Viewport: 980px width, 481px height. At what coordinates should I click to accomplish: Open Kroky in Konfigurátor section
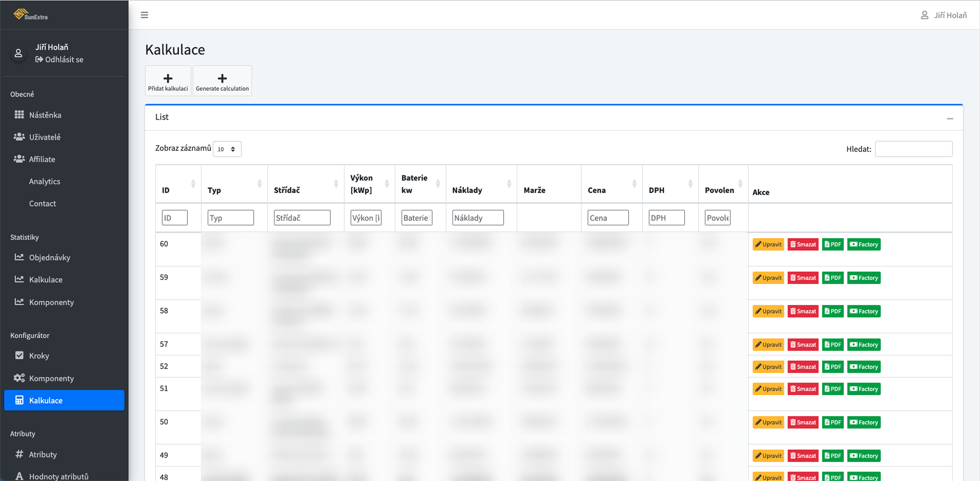click(39, 356)
